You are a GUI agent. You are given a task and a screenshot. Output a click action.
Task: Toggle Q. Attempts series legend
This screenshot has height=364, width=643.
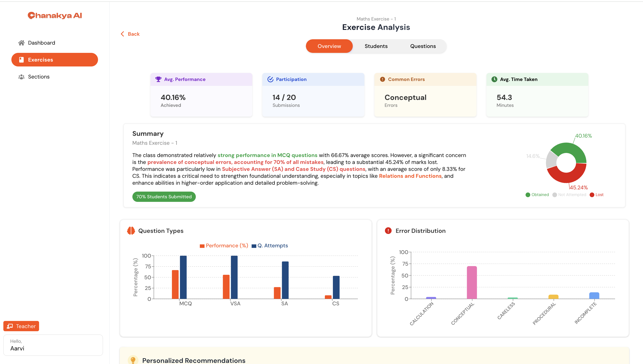coord(269,246)
